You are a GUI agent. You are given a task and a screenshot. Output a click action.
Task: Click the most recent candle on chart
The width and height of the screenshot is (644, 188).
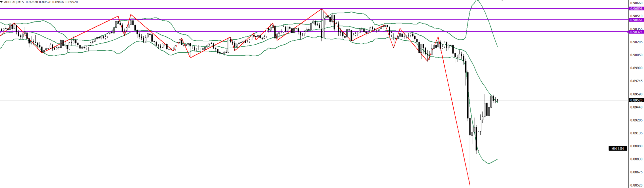click(497, 100)
